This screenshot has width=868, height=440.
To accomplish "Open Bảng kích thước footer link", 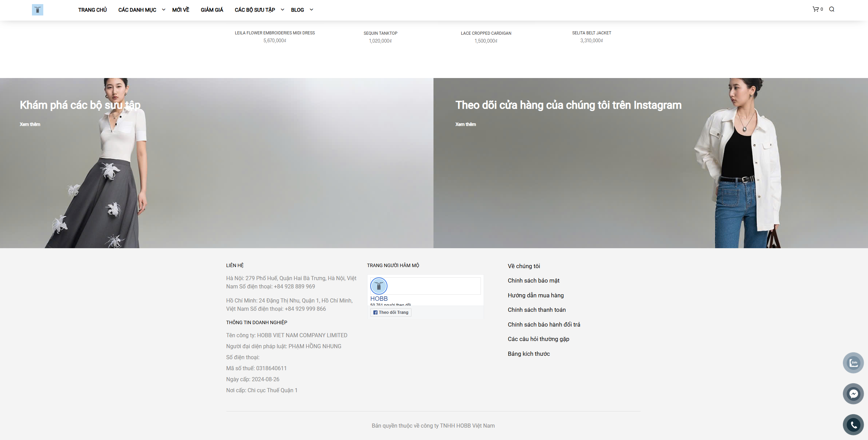I will pyautogui.click(x=529, y=354).
